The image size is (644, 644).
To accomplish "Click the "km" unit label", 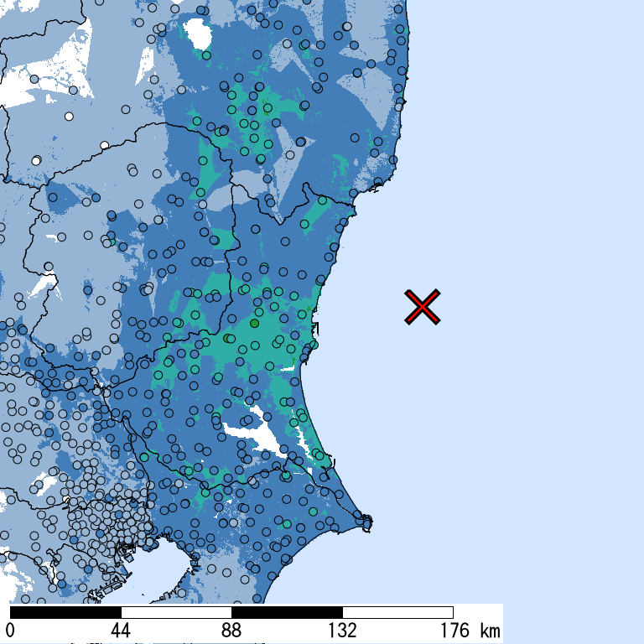I will pos(490,631).
